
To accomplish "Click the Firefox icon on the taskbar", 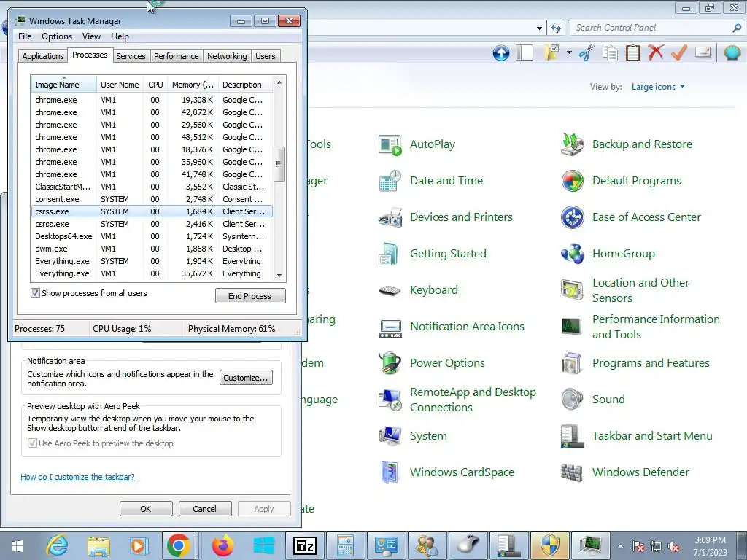I will coord(223,545).
